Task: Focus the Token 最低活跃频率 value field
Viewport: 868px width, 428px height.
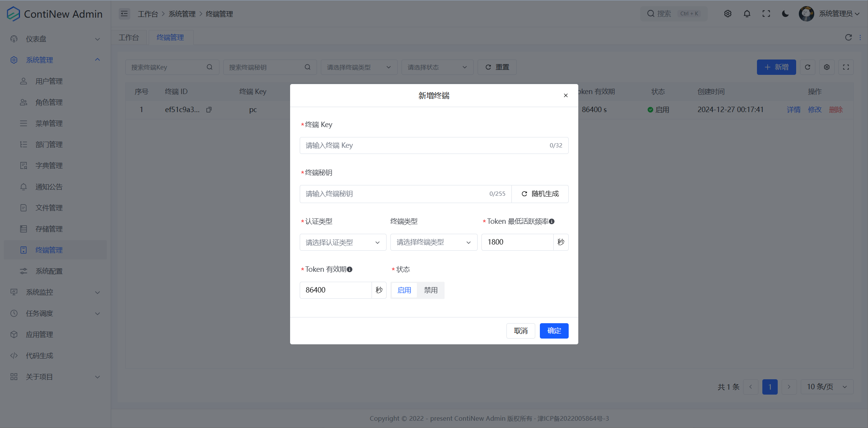Action: coord(517,242)
